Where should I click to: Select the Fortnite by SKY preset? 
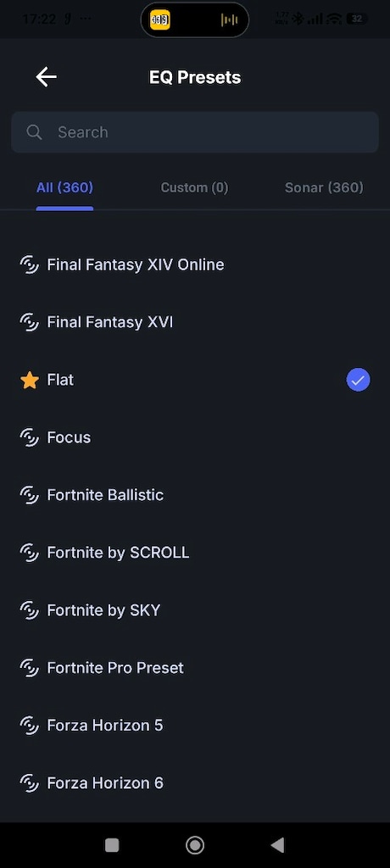click(195, 610)
